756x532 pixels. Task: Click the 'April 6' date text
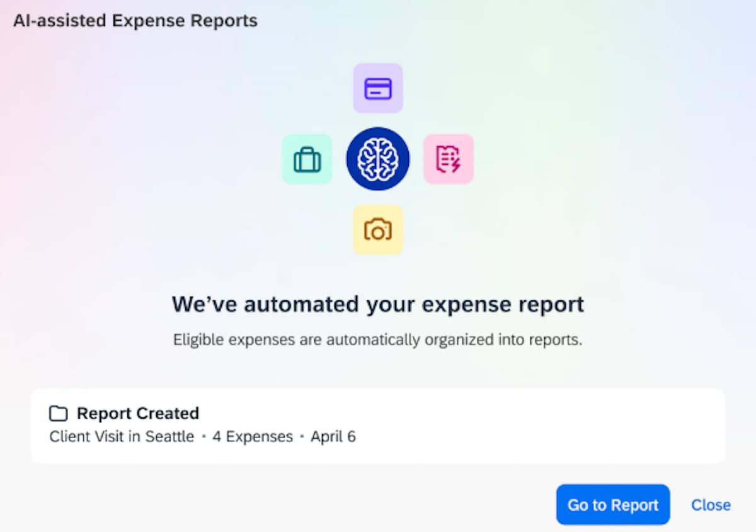click(x=333, y=436)
